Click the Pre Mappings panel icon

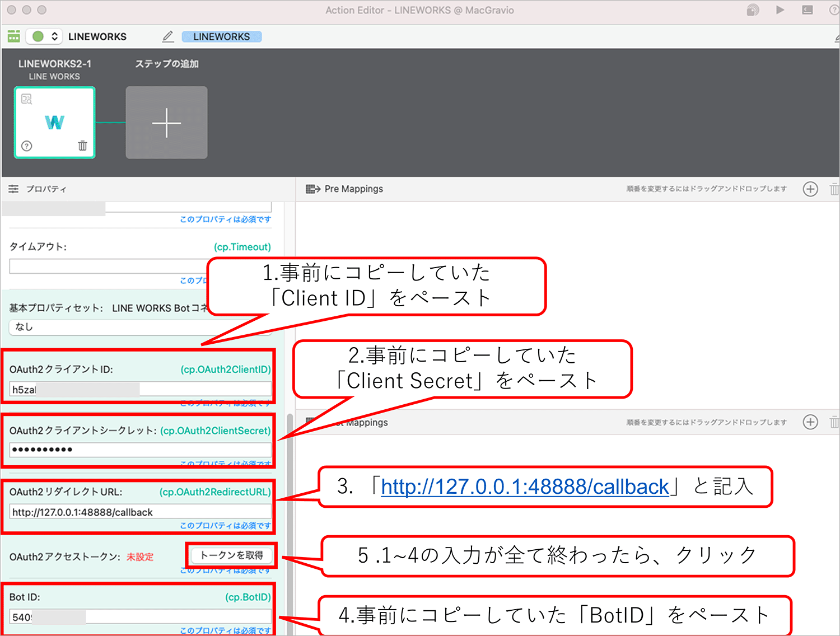[x=313, y=189]
